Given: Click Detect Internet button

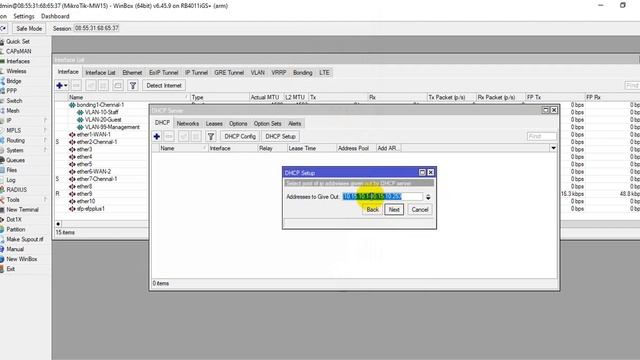Looking at the screenshot, I should click(164, 85).
